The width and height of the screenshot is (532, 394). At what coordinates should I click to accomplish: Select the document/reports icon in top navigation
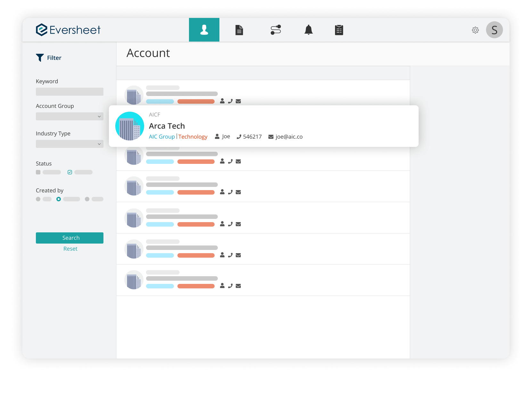click(x=239, y=30)
